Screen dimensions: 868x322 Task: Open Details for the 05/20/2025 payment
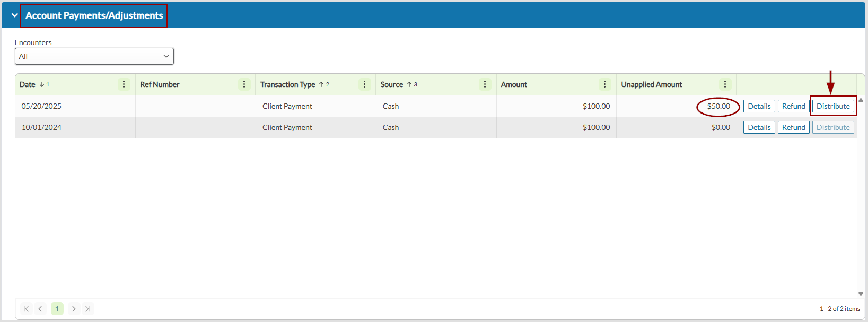pos(759,106)
